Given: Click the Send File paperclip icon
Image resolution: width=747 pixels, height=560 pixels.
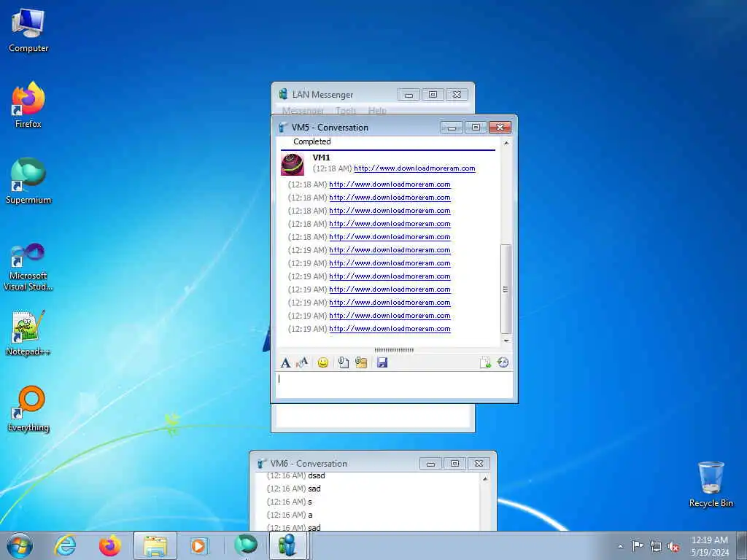Looking at the screenshot, I should click(x=344, y=363).
